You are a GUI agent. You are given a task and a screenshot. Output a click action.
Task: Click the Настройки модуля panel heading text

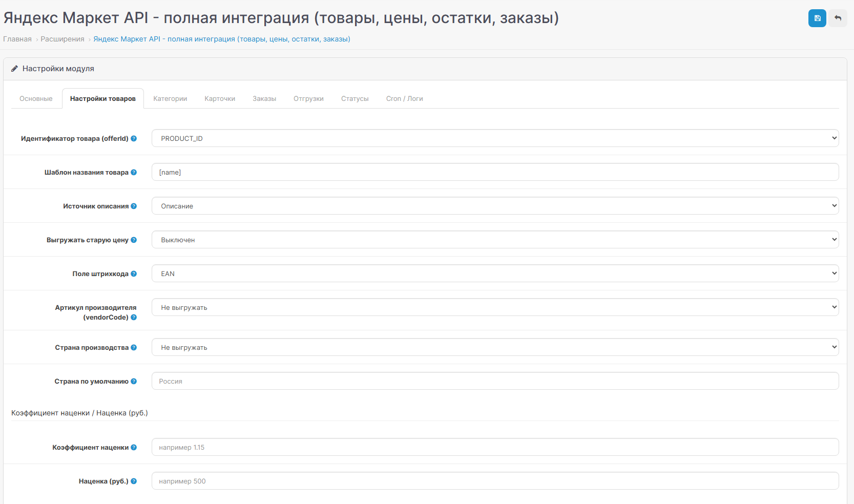(58, 69)
